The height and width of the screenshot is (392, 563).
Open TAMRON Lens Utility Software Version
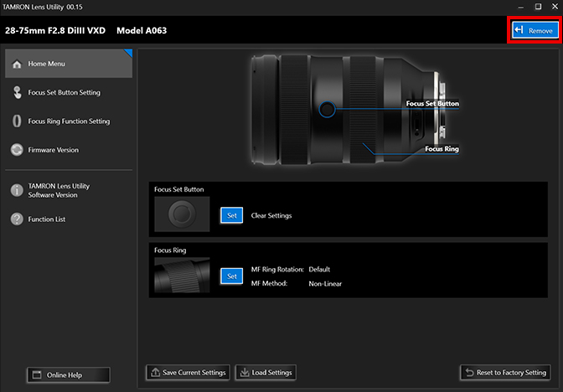coord(69,190)
